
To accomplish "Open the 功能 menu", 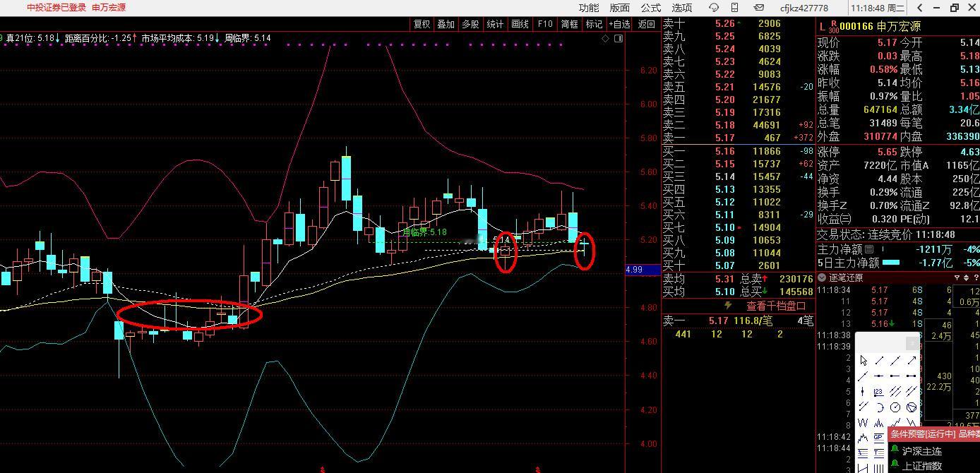I will (x=589, y=8).
